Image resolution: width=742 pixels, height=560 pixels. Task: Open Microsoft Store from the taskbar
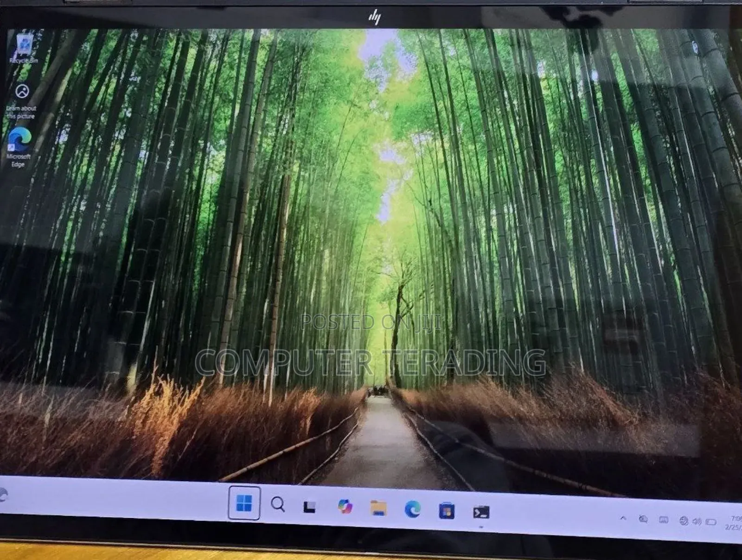pyautogui.click(x=447, y=511)
